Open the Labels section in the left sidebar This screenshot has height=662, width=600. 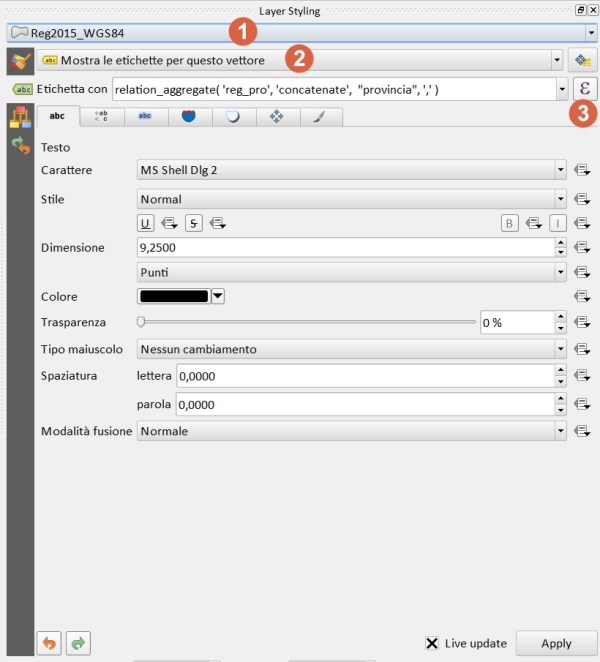[20, 60]
